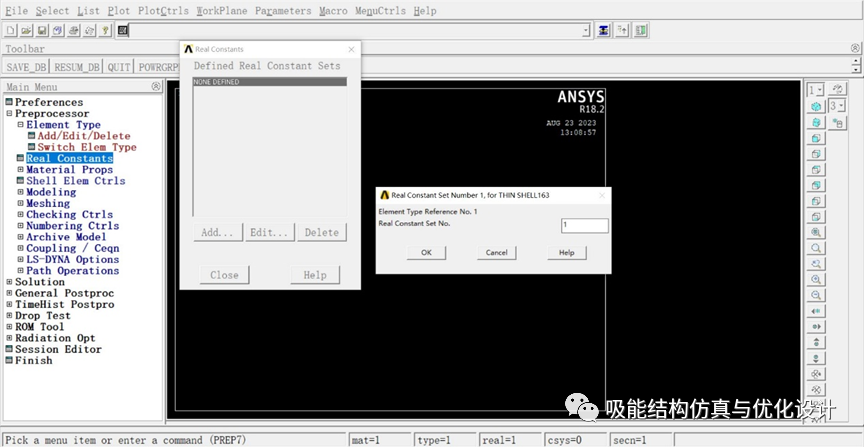
Task: Click the Report Generator icon
Action: point(89,30)
